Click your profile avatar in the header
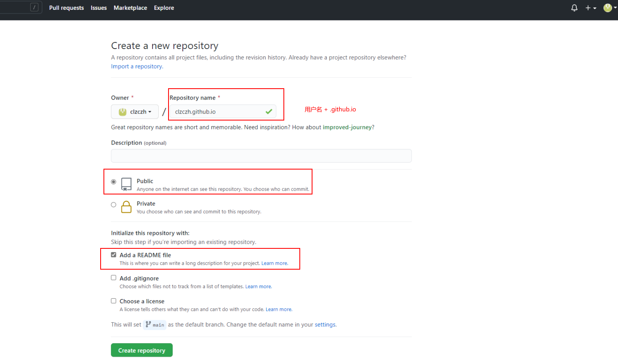 pos(607,8)
